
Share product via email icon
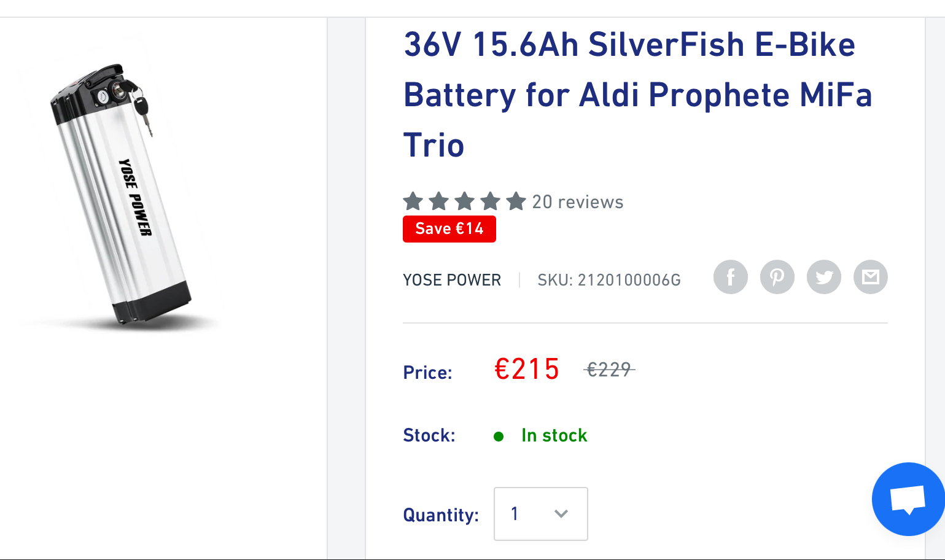click(870, 277)
